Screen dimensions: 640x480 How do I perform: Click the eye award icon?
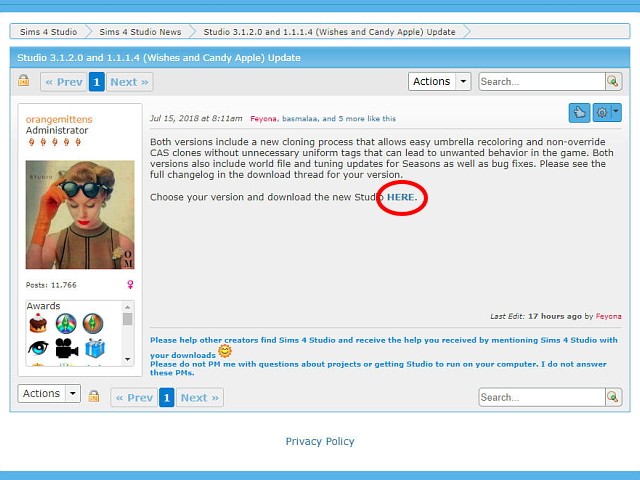tap(38, 348)
